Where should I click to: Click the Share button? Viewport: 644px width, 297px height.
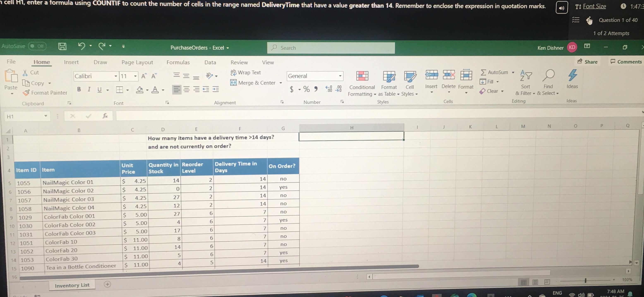587,62
